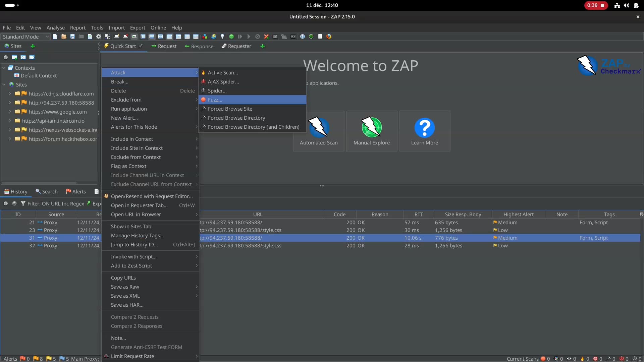Screen dimensions: 644x362
Task: Collapse the Contexts tree node
Action: click(4, 68)
